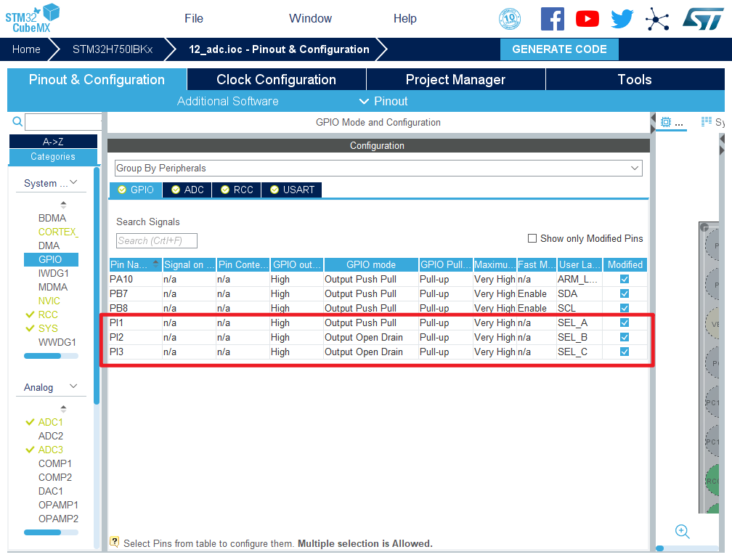Viewport: 732px width, 560px height.
Task: Click the Facebook icon in header
Action: click(552, 19)
